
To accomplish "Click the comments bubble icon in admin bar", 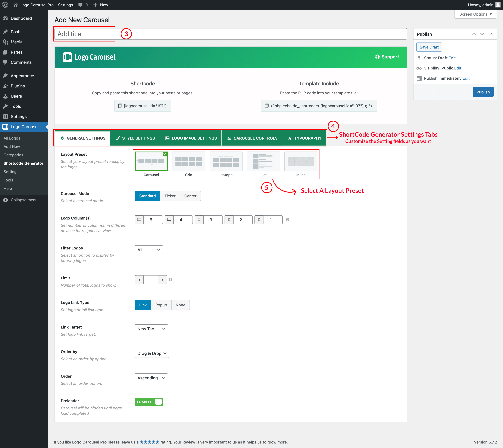I will (x=81, y=5).
